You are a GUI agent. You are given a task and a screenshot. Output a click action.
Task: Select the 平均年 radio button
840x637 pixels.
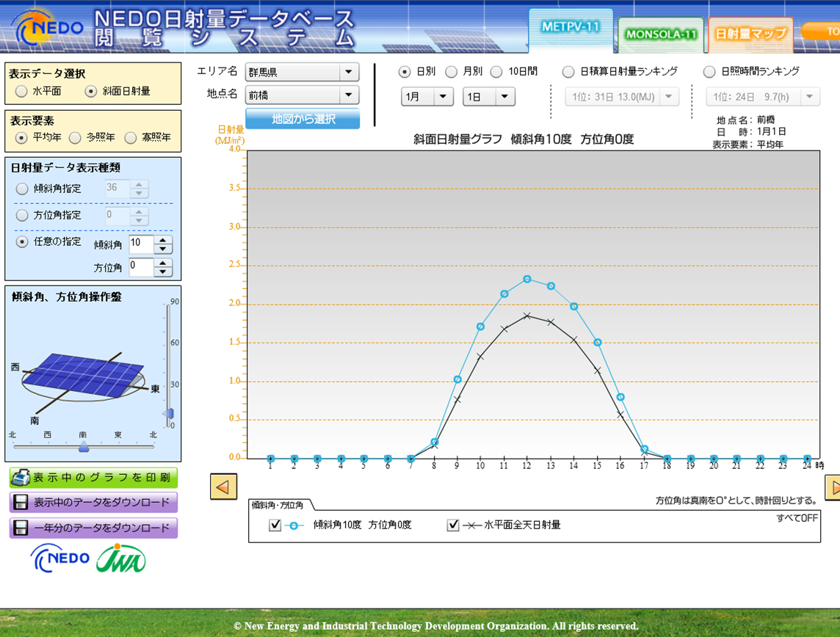pos(21,137)
